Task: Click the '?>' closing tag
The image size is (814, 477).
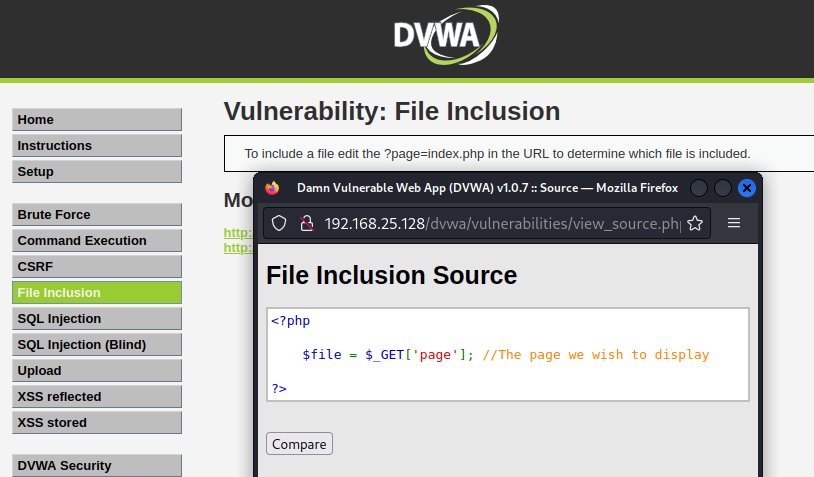Action: [x=279, y=388]
